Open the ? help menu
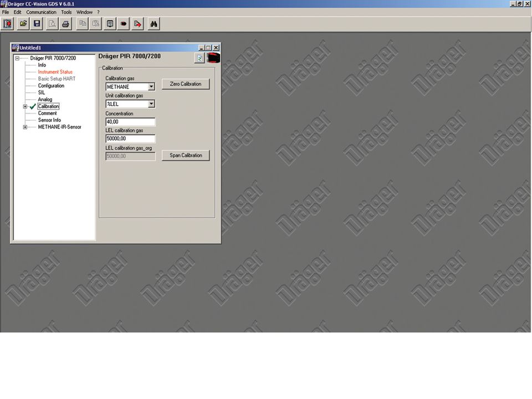The width and height of the screenshot is (532, 399). (99, 12)
